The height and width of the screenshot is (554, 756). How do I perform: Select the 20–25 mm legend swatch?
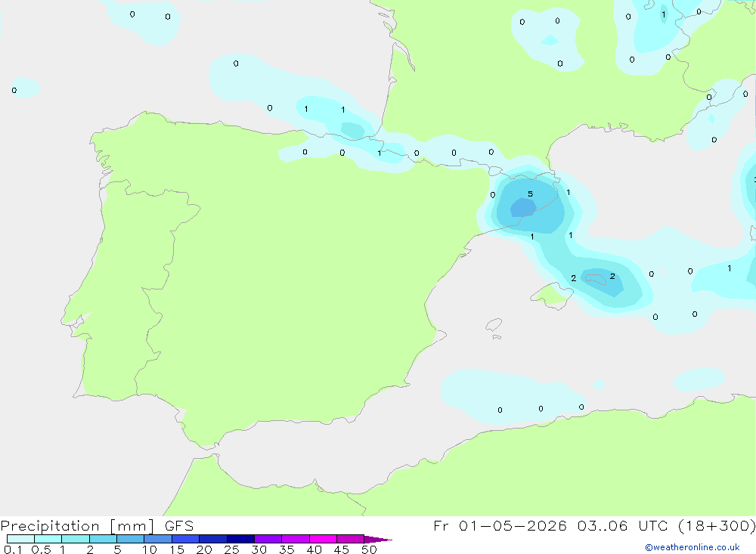pyautogui.click(x=213, y=539)
